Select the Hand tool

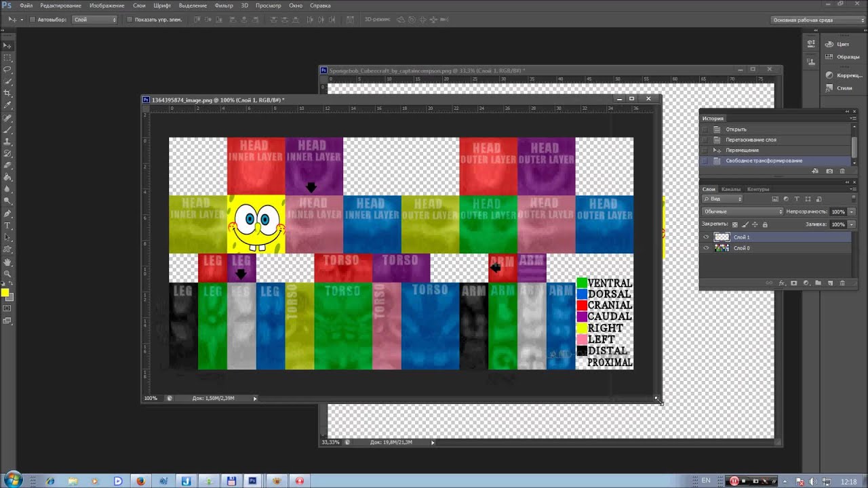click(x=7, y=262)
